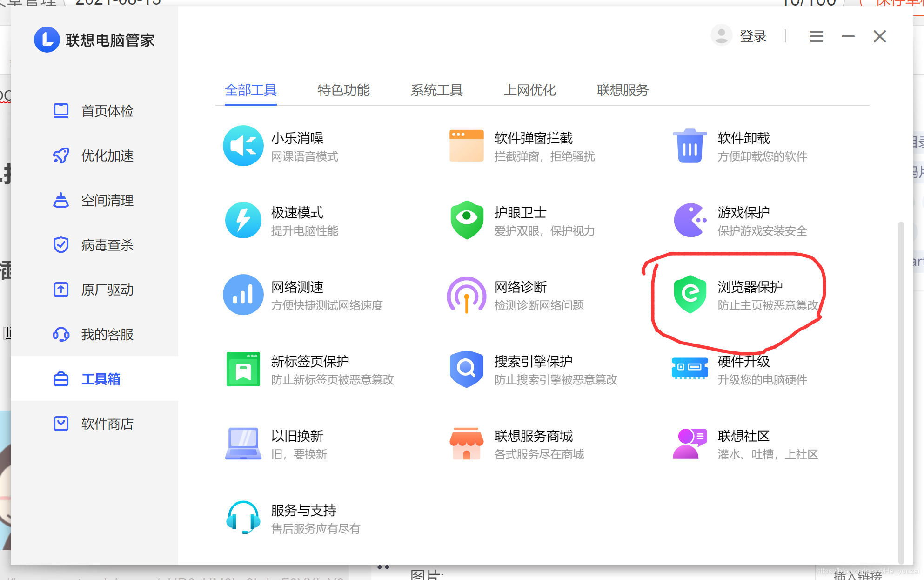Open 游戏保护 game protection icon

point(690,220)
